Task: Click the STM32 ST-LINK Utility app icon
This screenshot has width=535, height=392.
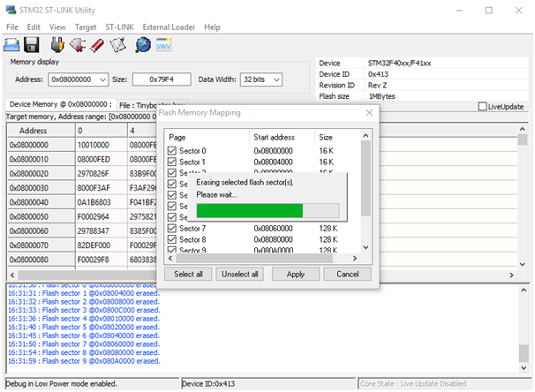Action: click(11, 10)
